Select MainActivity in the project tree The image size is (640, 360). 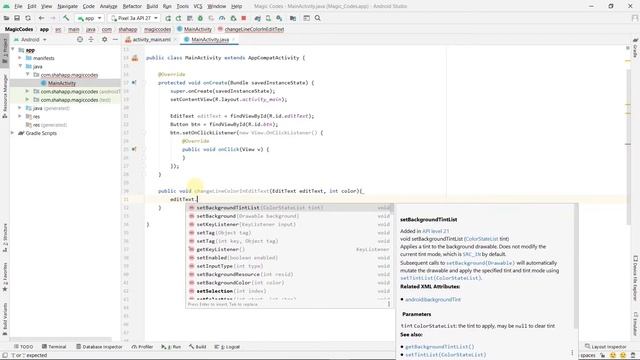(x=62, y=83)
